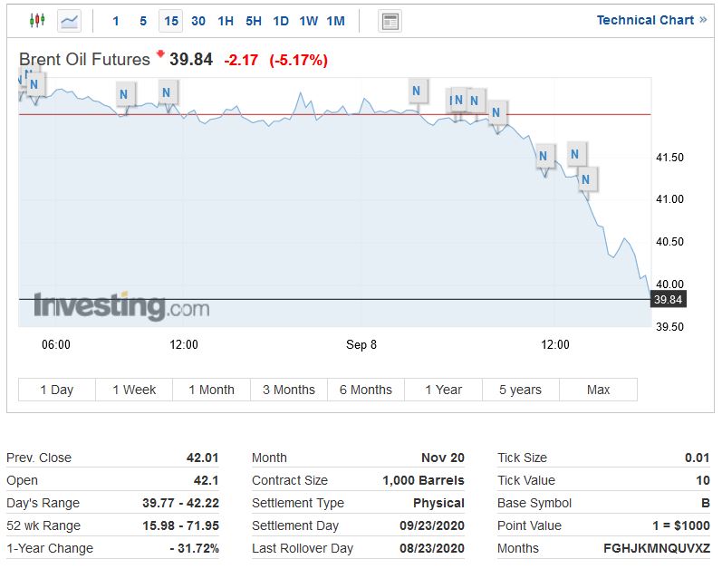Click the Brent Oil Futures title

[x=85, y=60]
